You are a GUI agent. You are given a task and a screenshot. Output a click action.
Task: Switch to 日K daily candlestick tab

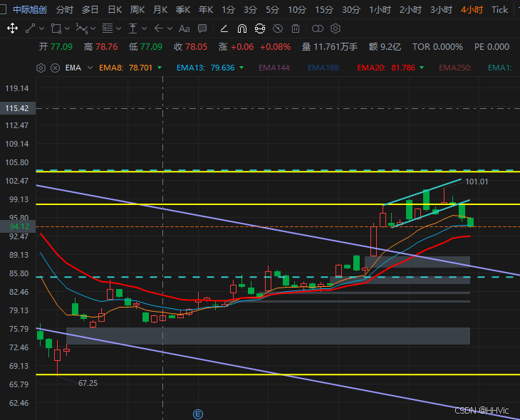click(x=115, y=10)
